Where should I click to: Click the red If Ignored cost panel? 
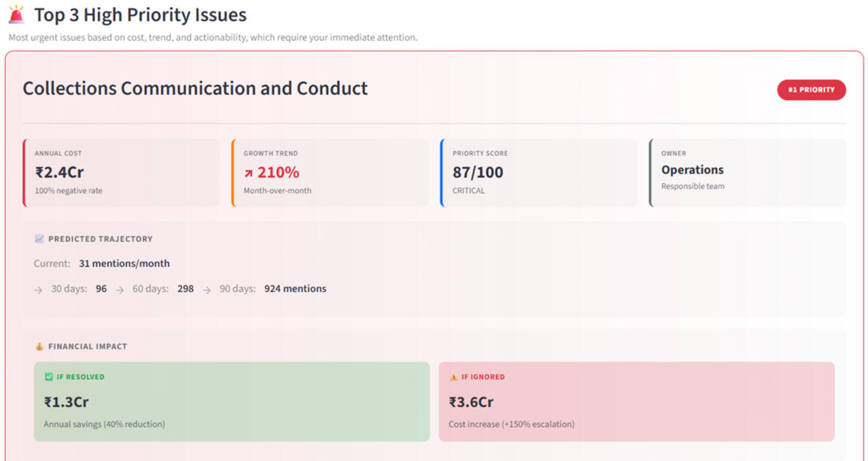tap(636, 401)
